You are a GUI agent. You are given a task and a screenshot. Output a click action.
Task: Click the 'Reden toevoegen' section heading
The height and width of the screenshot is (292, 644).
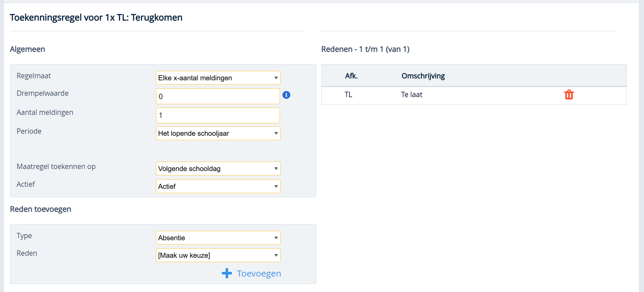coord(41,209)
